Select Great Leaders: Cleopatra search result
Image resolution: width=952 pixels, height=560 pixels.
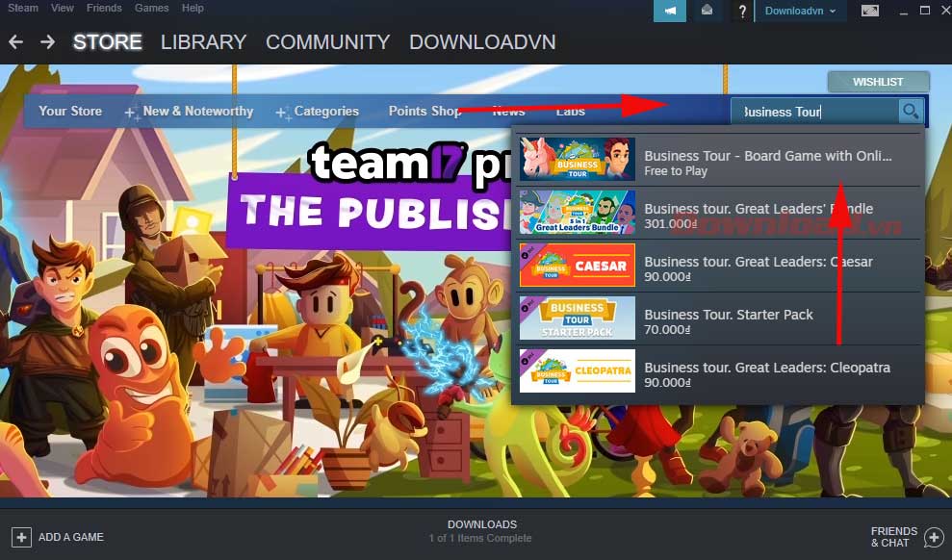(719, 370)
